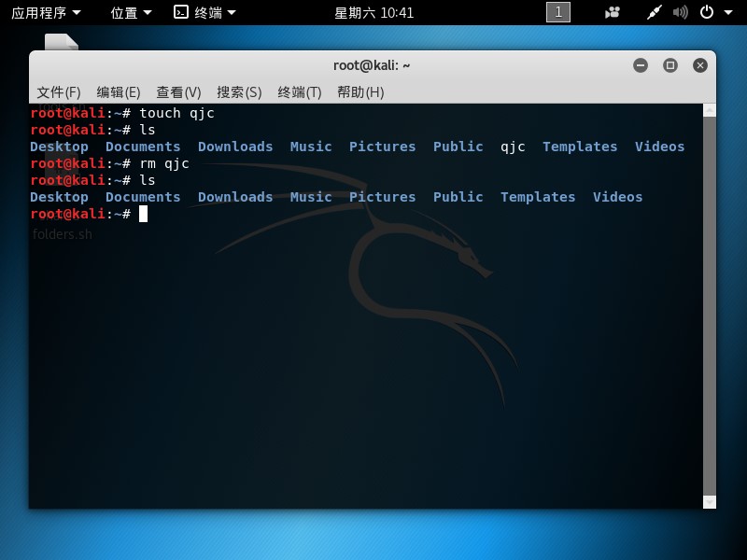The width and height of the screenshot is (747, 560).
Task: Open the 应用程序 applications menu
Action: [x=46, y=13]
